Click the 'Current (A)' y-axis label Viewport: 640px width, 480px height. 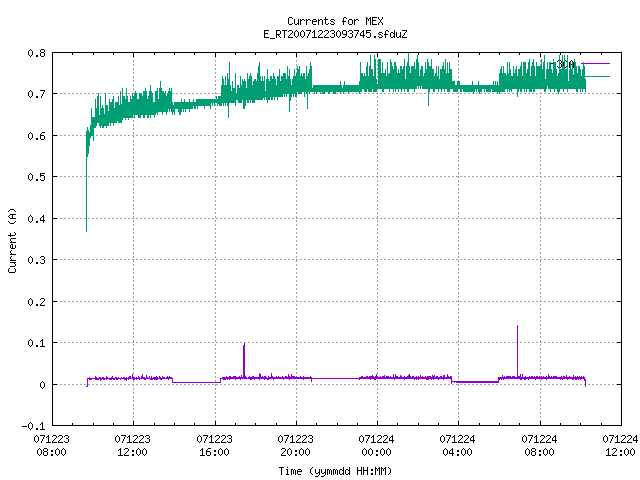point(12,240)
